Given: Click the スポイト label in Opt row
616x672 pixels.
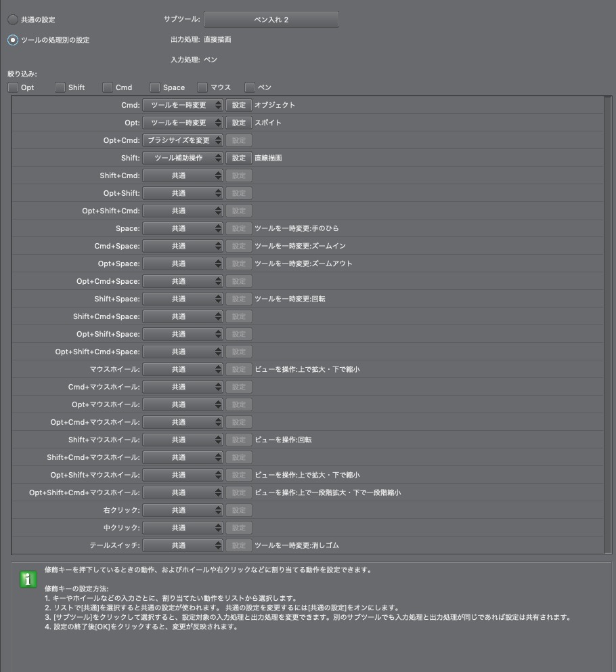Looking at the screenshot, I should tap(268, 123).
